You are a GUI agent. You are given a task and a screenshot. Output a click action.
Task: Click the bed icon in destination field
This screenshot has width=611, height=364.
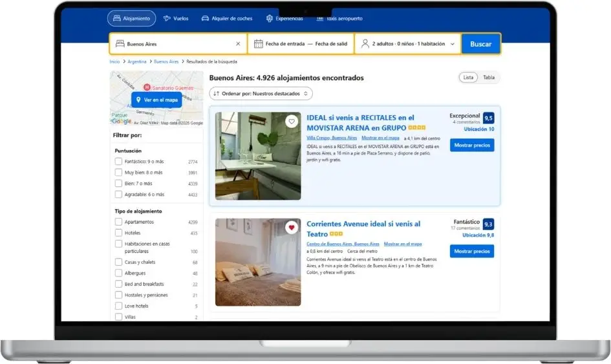point(120,44)
